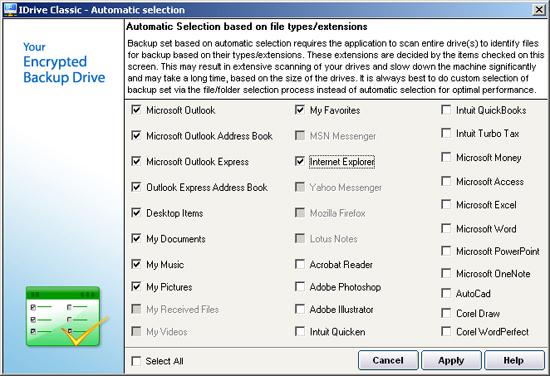
Task: Select Microsoft PowerPoint files
Action: pyautogui.click(x=446, y=251)
